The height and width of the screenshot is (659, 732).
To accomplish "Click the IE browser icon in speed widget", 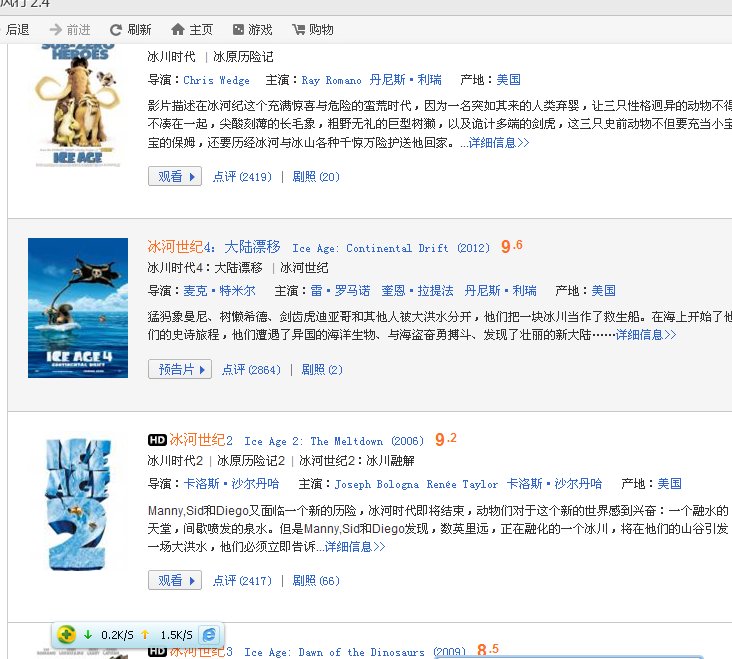I will click(x=210, y=634).
